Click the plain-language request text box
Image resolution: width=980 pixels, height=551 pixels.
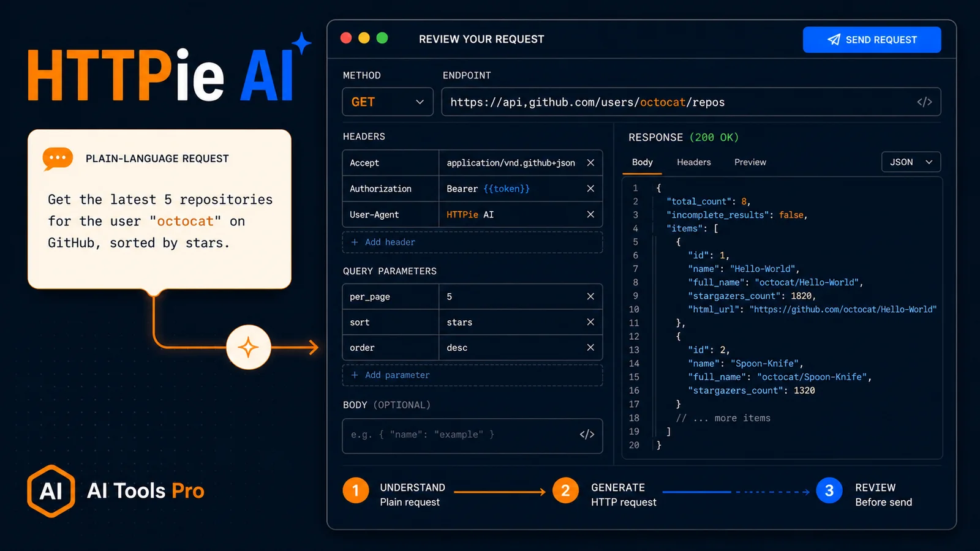159,209
